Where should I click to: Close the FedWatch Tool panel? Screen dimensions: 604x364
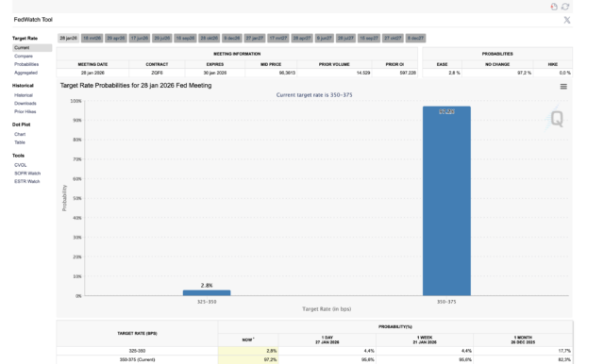(567, 20)
